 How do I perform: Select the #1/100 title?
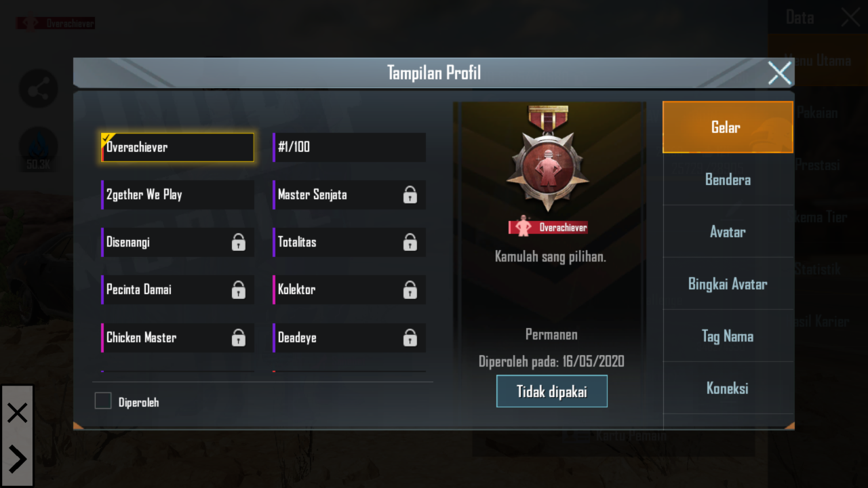pyautogui.click(x=349, y=147)
